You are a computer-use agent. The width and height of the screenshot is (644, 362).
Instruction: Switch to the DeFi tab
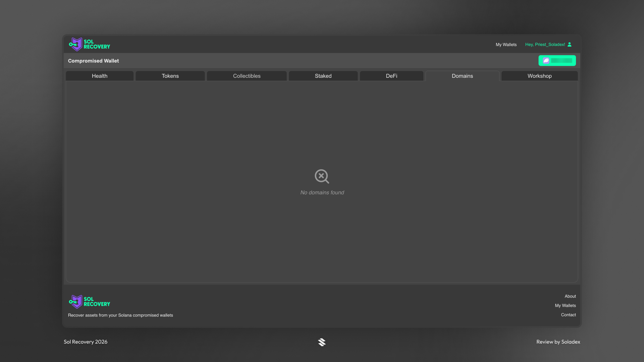[391, 76]
